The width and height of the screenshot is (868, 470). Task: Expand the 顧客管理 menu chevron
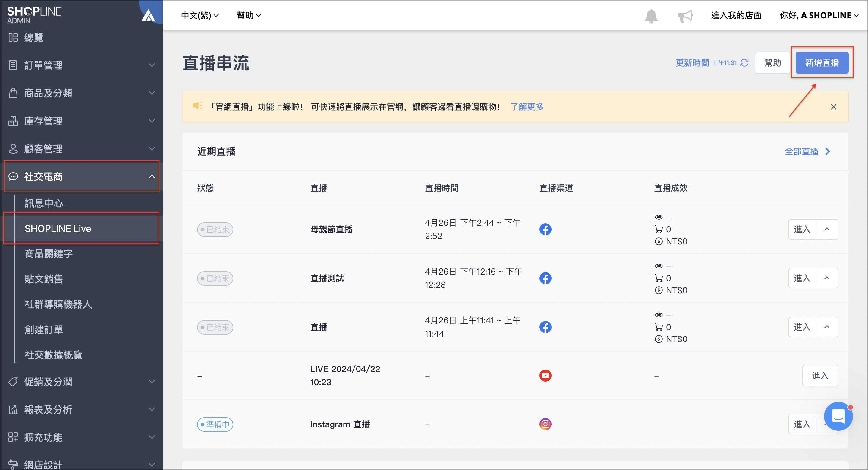[x=152, y=149]
